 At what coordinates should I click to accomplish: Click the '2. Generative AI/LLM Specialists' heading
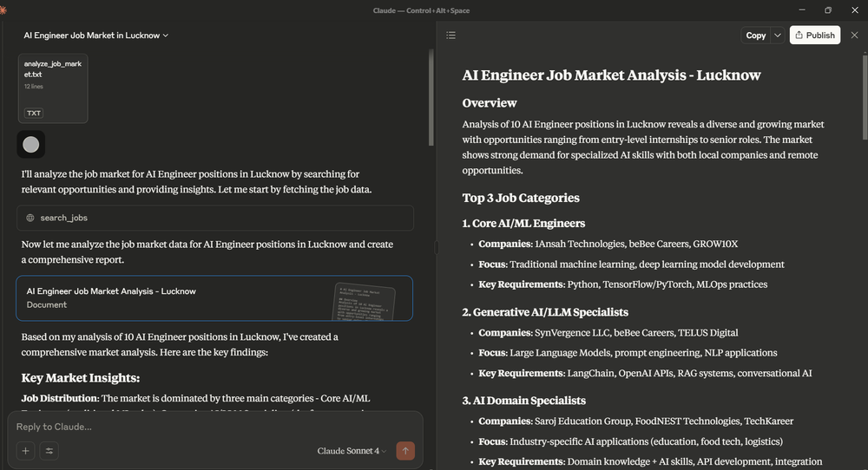pyautogui.click(x=545, y=312)
